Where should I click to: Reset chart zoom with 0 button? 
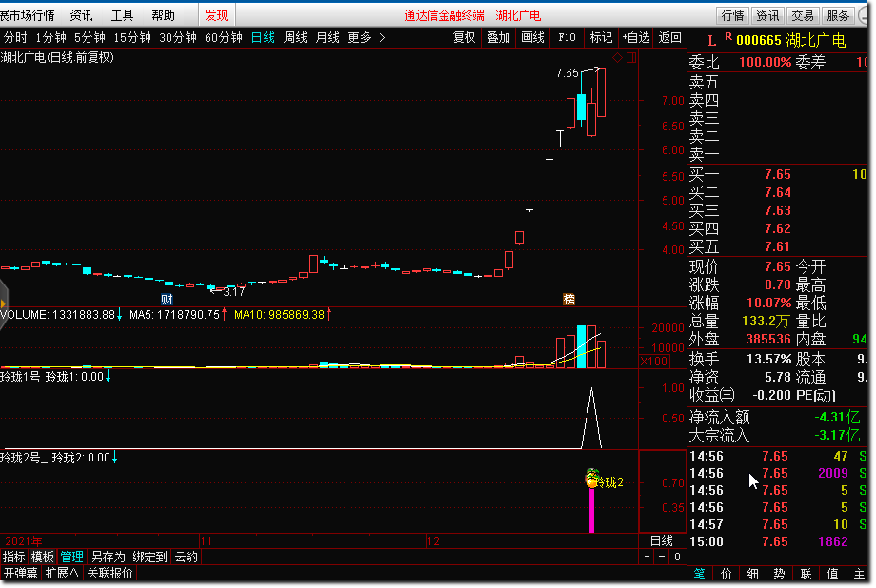tap(677, 557)
